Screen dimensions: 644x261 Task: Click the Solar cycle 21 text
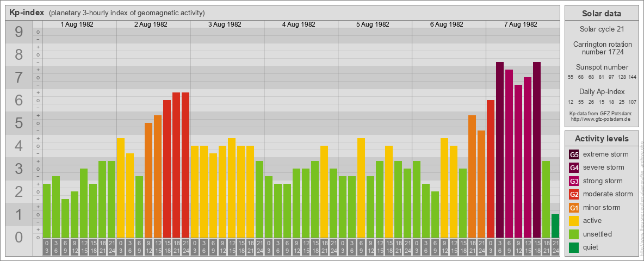[x=602, y=29]
